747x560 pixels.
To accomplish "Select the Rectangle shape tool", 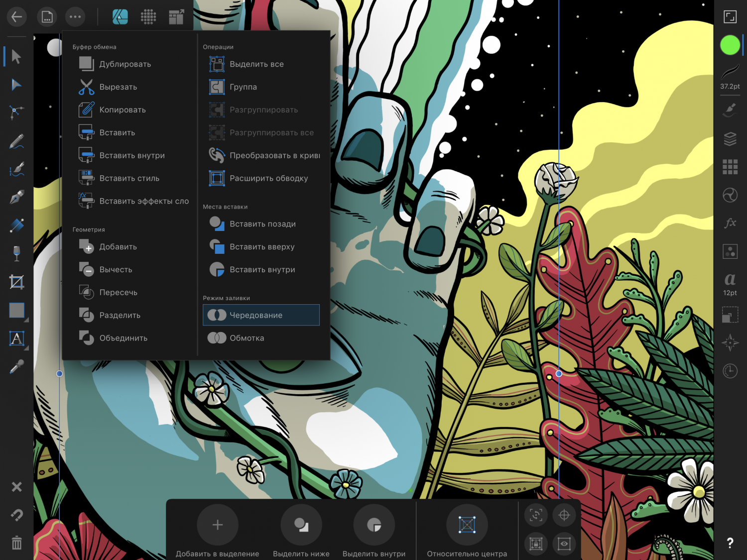I will point(16,310).
